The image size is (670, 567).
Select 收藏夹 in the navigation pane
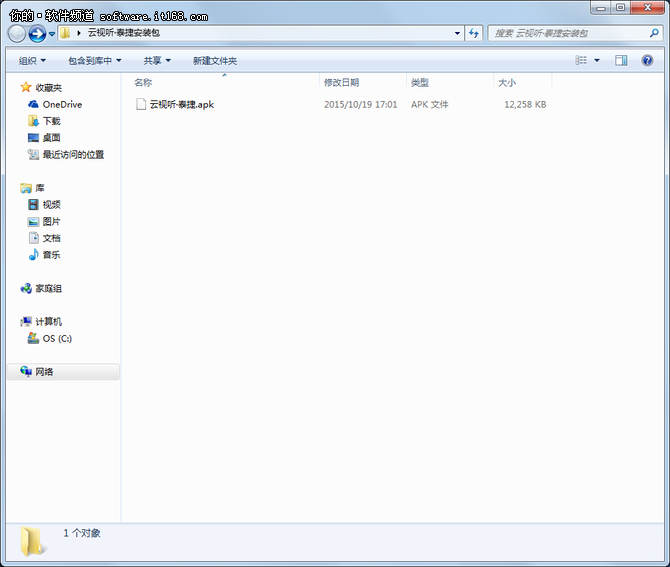pyautogui.click(x=49, y=88)
